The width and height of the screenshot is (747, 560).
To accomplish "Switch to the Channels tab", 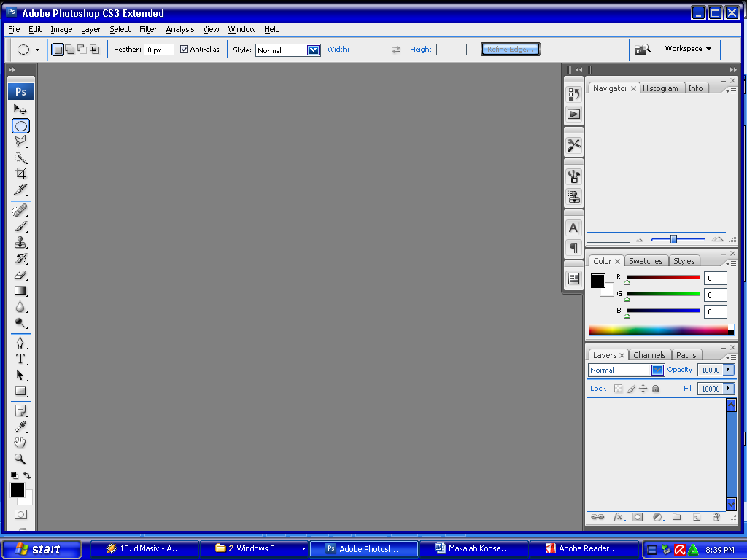I will pos(649,355).
